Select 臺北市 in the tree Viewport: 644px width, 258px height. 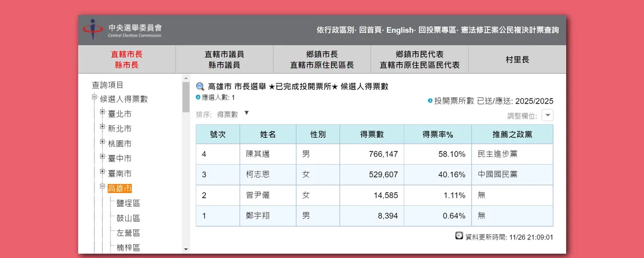click(120, 114)
